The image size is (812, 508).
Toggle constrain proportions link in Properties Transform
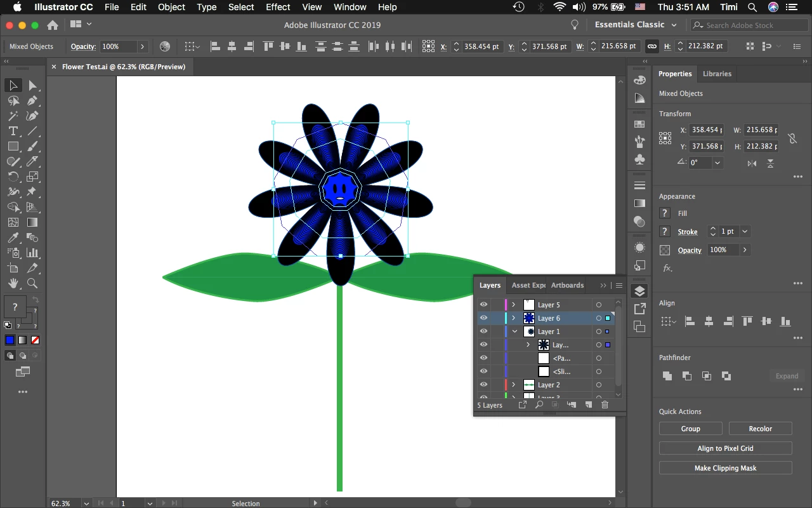pos(792,138)
